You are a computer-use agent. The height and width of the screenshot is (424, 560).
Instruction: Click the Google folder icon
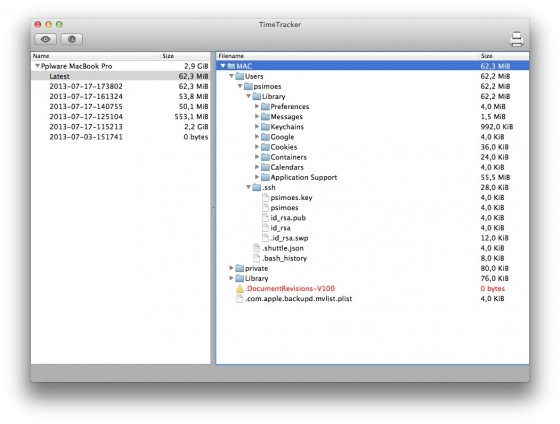(265, 137)
